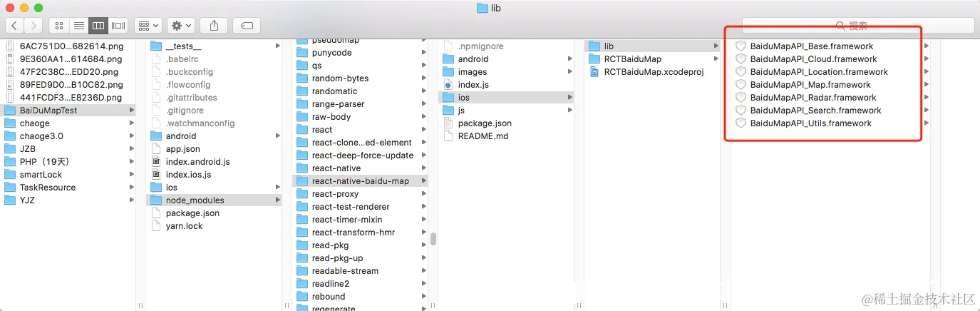980x311 pixels.
Task: Click the node_modules column scrollbar thumb
Action: pos(433,239)
